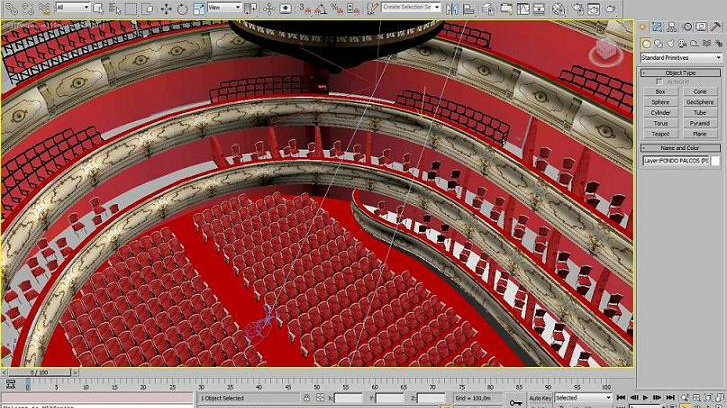Click the object color swatch

(715, 160)
